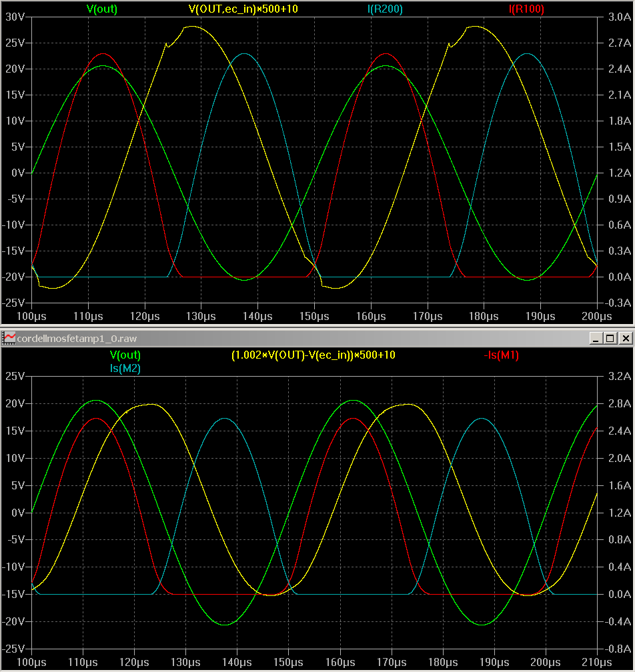This screenshot has height=672, width=635.
Task: Click the 200µs label on top plot time axis
Action: click(x=597, y=316)
